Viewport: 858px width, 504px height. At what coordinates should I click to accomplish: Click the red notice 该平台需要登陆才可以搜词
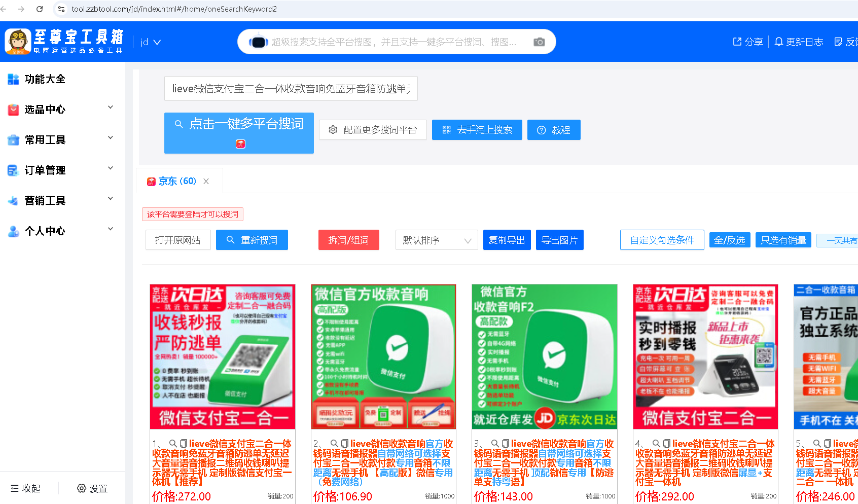(193, 214)
